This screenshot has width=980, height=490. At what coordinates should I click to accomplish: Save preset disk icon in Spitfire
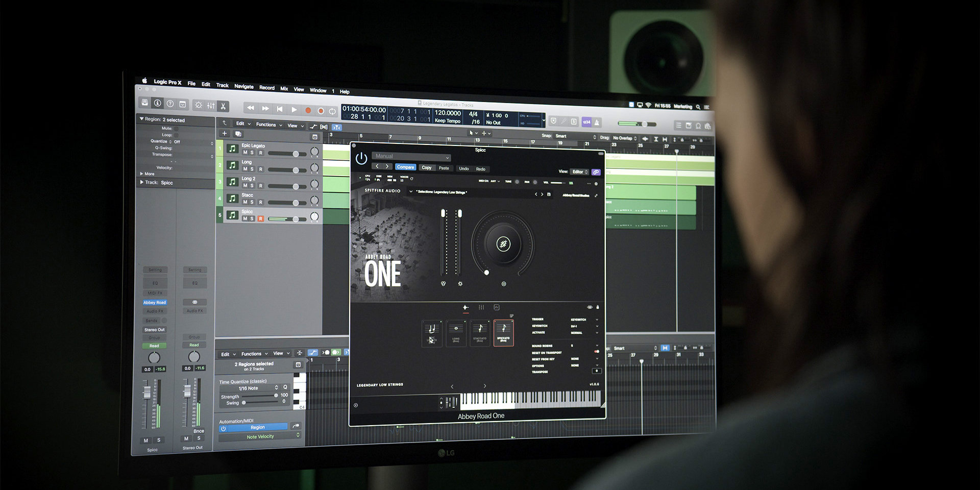click(549, 194)
